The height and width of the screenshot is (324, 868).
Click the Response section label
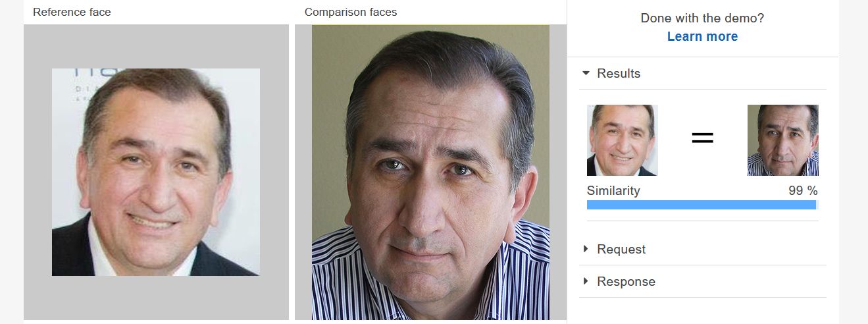(626, 281)
